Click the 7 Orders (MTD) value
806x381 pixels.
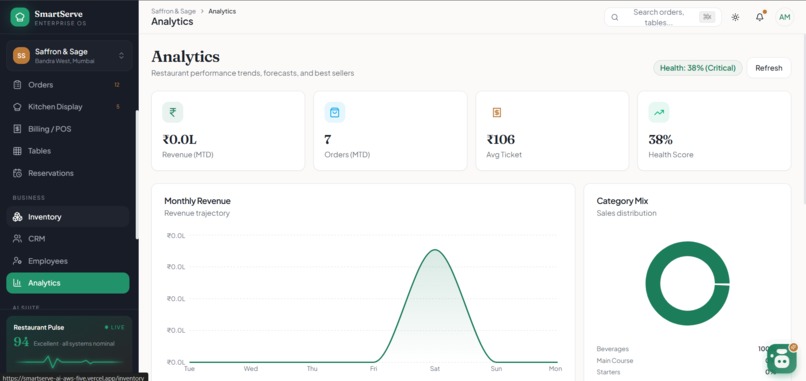327,140
